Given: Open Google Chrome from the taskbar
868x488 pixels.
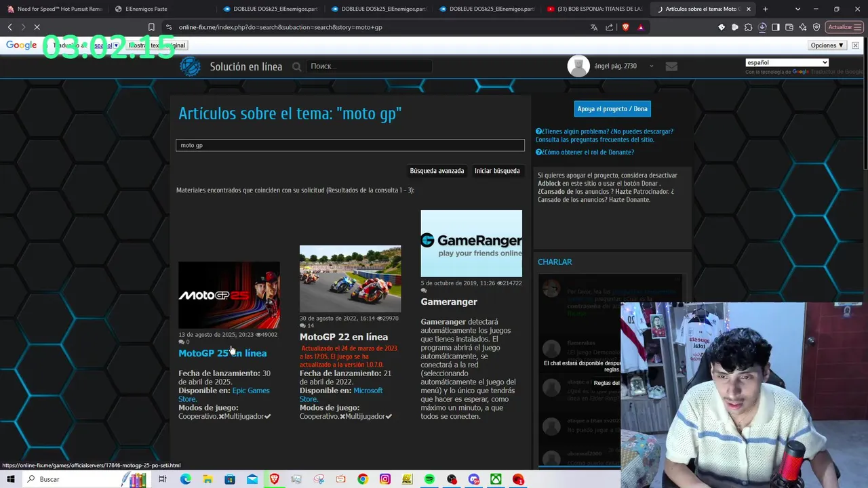Looking at the screenshot, I should coord(363,479).
